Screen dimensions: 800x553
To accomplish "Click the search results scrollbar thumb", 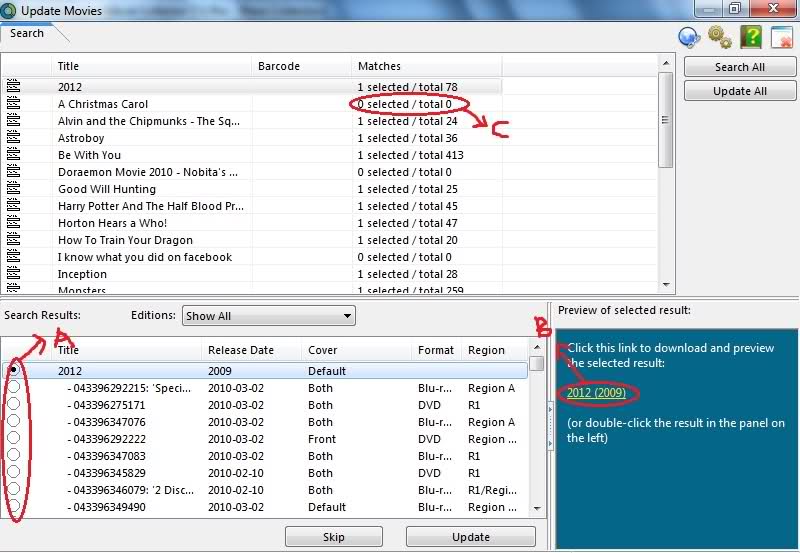I will (537, 364).
